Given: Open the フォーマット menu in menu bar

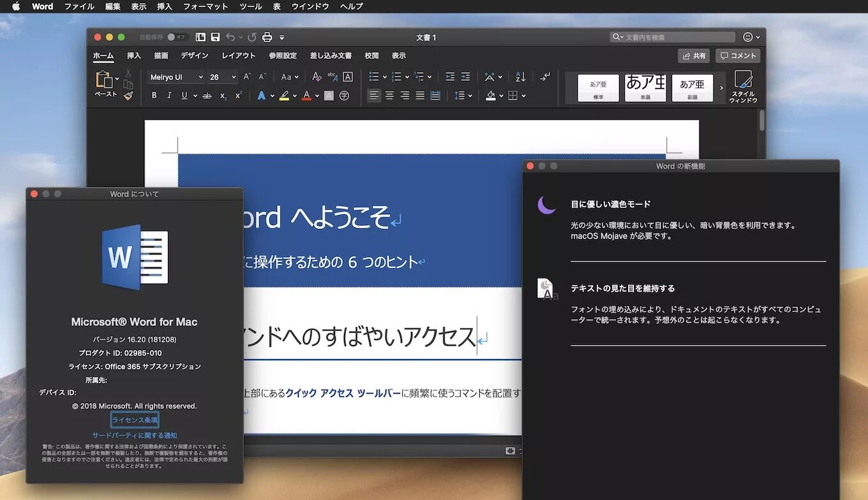Looking at the screenshot, I should (x=206, y=6).
